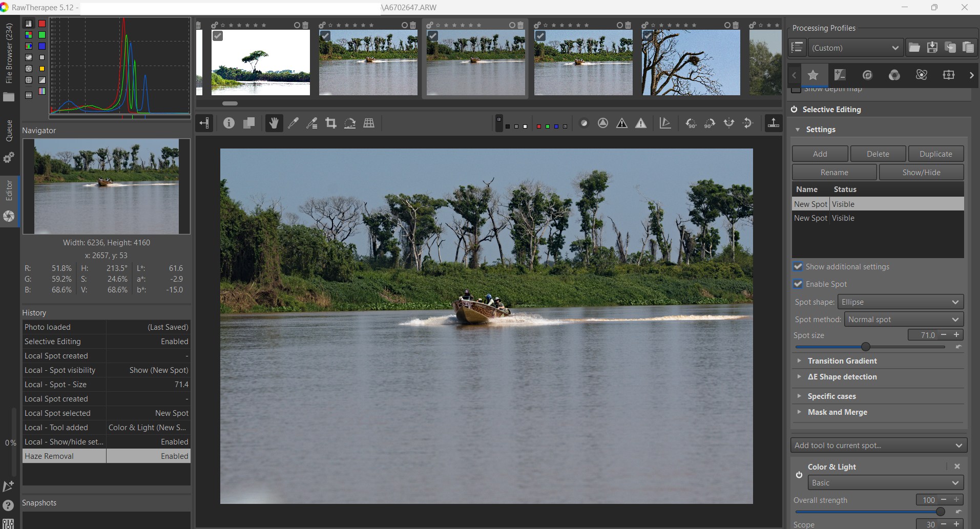Uncheck Show additional settings
980x529 pixels.
[x=798, y=267]
